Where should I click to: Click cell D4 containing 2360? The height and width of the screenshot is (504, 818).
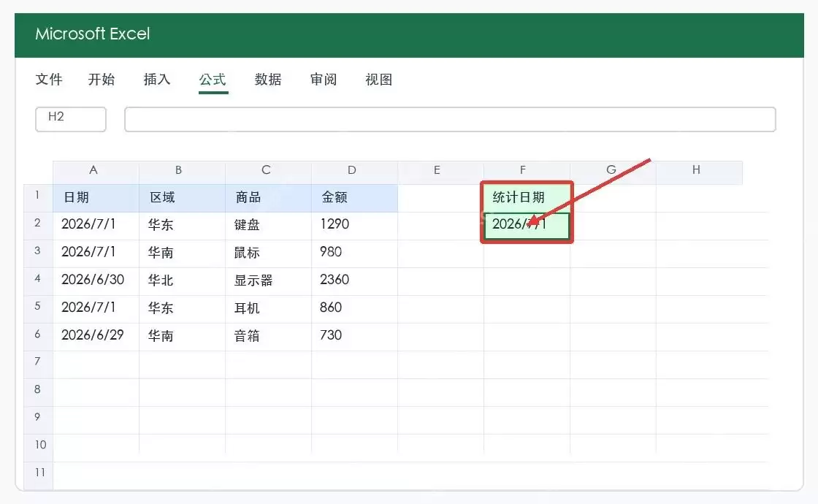355,281
